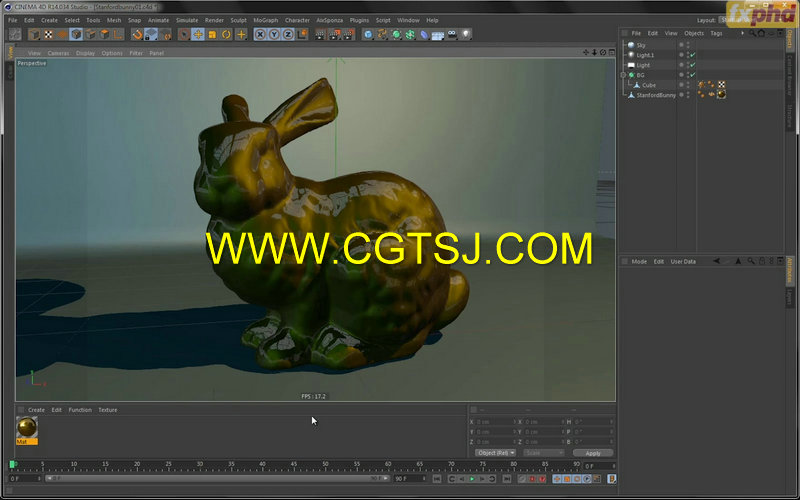Viewport: 800px width, 500px height.
Task: Switch to the Content Browser side tab
Action: click(x=789, y=74)
